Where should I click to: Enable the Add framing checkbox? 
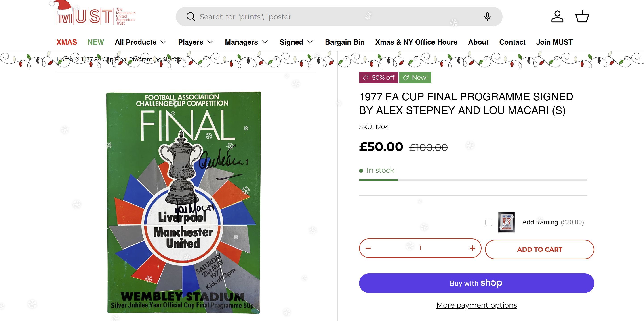pyautogui.click(x=489, y=222)
